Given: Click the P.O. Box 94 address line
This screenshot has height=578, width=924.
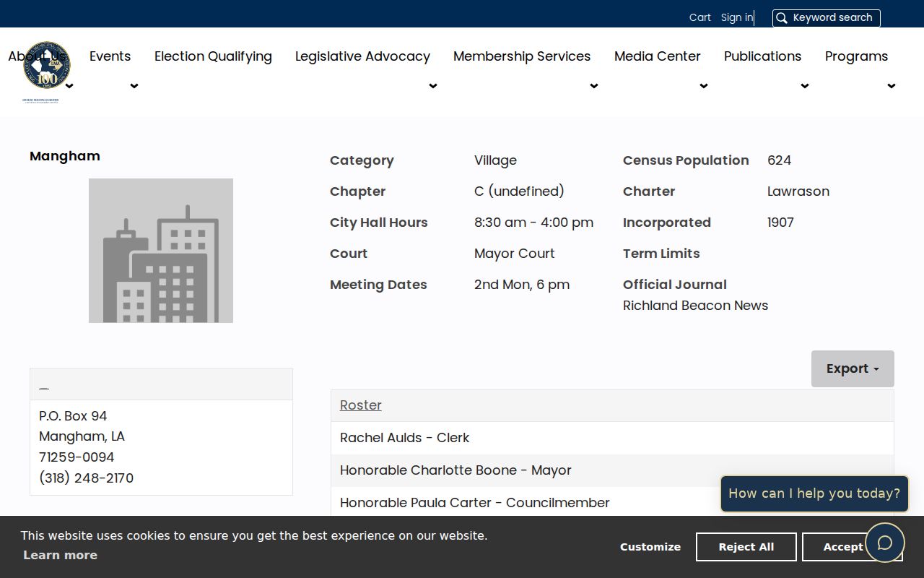Looking at the screenshot, I should point(73,416).
